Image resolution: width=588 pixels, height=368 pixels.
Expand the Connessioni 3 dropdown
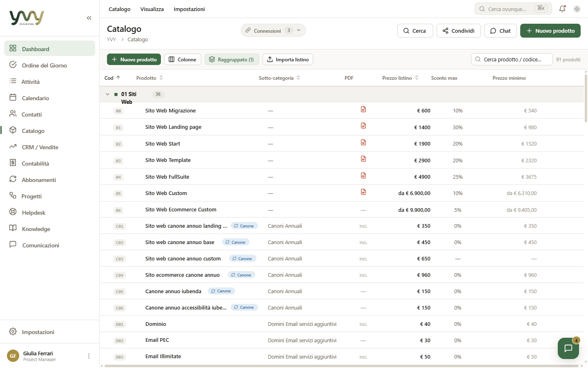coord(273,30)
